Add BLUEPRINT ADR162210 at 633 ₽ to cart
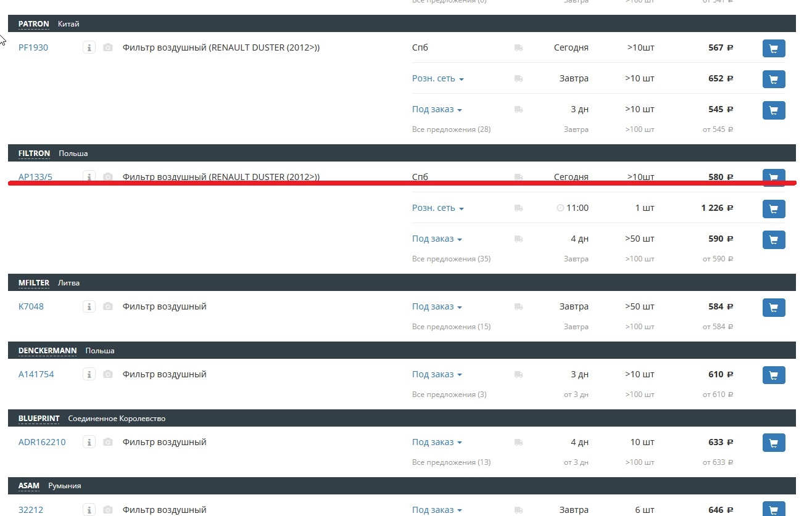Image resolution: width=812 pixels, height=516 pixels. pyautogui.click(x=774, y=443)
